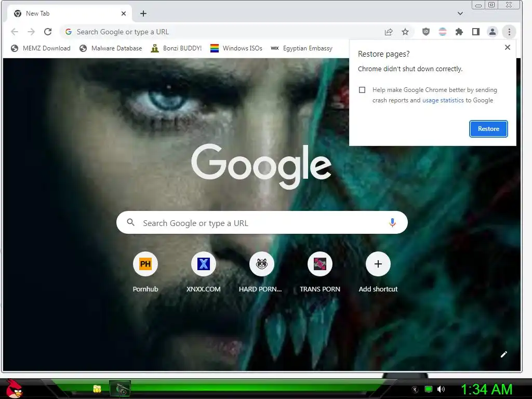Click the Chrome taskbar item
This screenshot has width=532, height=399.
pyautogui.click(x=120, y=389)
